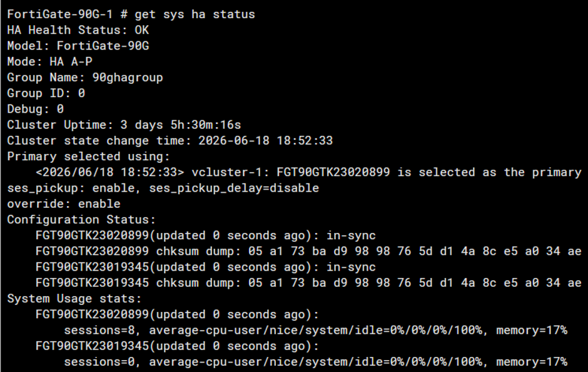Click the 'get sys ha status' command text
Viewport: 588px width, 372px height.
tap(195, 14)
